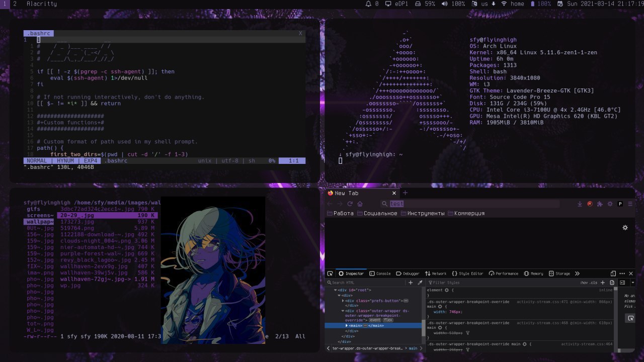Click the ellipsis badge after prefs-button div
Screen dimensions: 644x362
(x=406, y=301)
